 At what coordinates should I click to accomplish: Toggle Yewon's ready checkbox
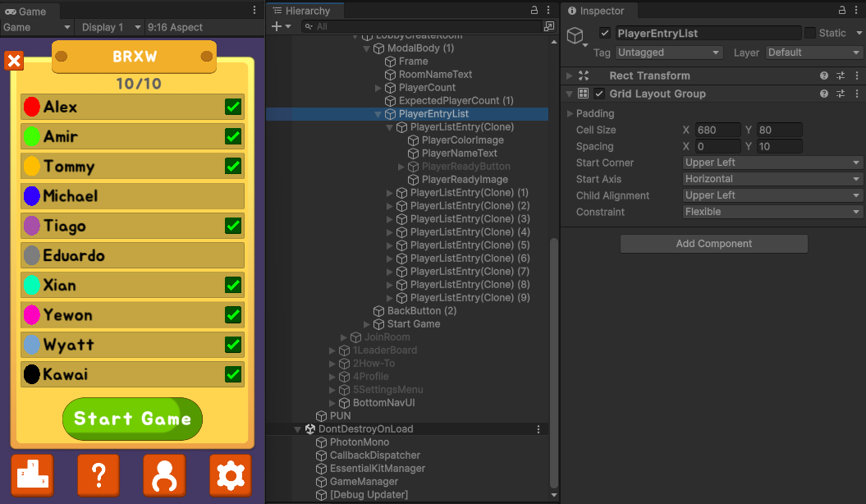pos(233,314)
